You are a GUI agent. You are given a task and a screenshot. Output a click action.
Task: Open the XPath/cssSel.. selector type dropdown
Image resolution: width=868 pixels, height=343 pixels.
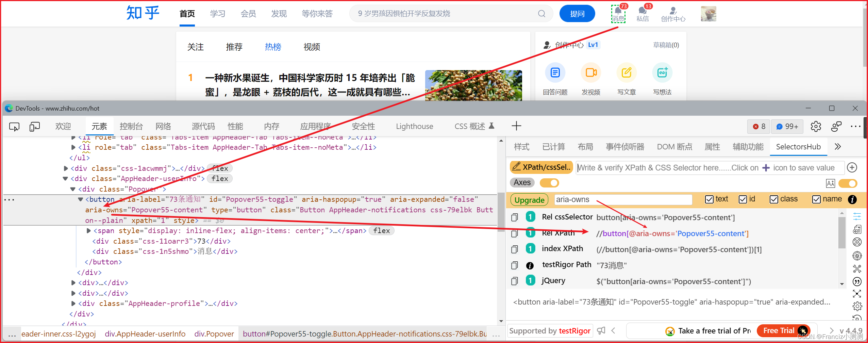tap(541, 167)
